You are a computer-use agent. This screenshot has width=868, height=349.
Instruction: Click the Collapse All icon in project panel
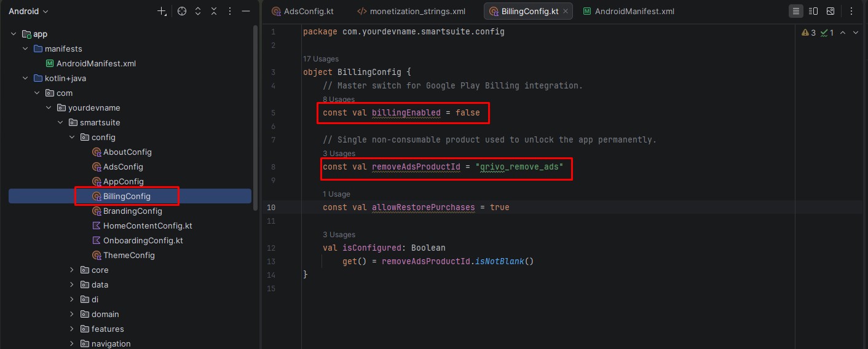point(214,11)
